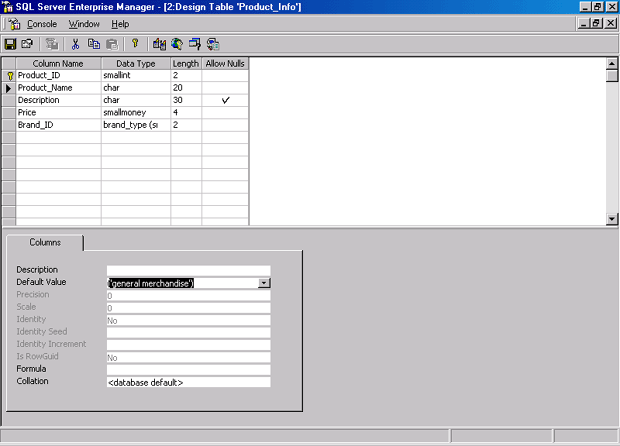Click row selector beside Brand_ID
The height and width of the screenshot is (446, 620).
click(9, 125)
